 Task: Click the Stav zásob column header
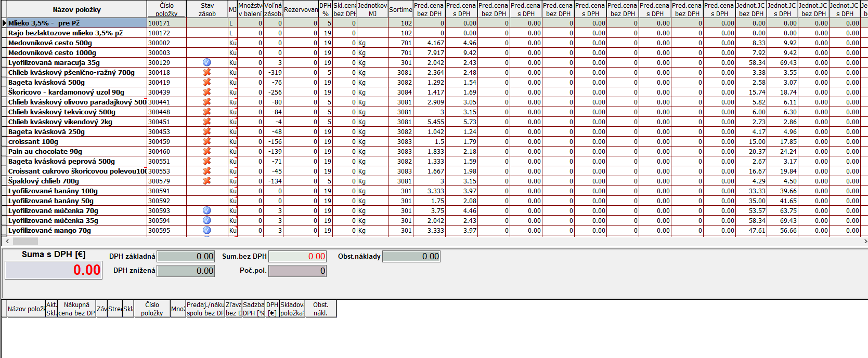[x=207, y=9]
